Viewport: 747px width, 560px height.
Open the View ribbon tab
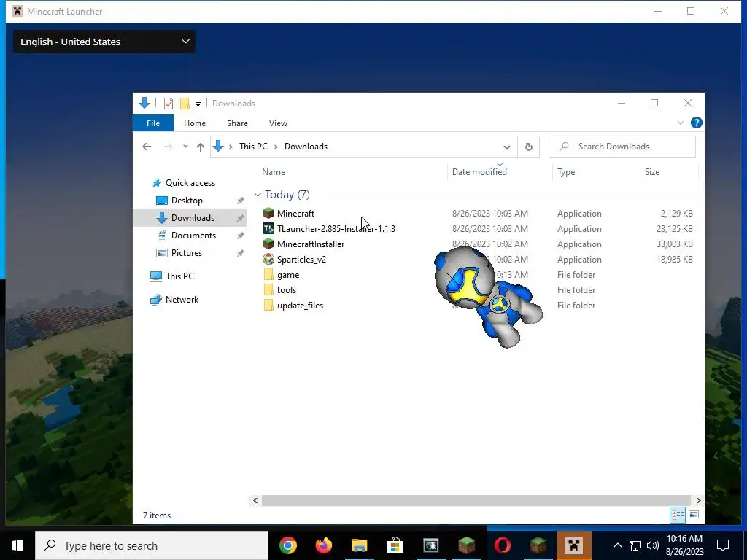tap(278, 122)
